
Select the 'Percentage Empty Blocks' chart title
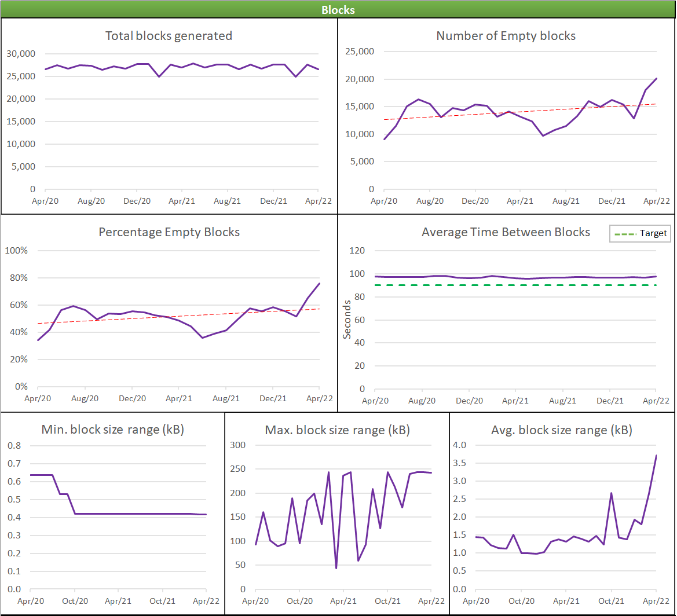coord(169,232)
